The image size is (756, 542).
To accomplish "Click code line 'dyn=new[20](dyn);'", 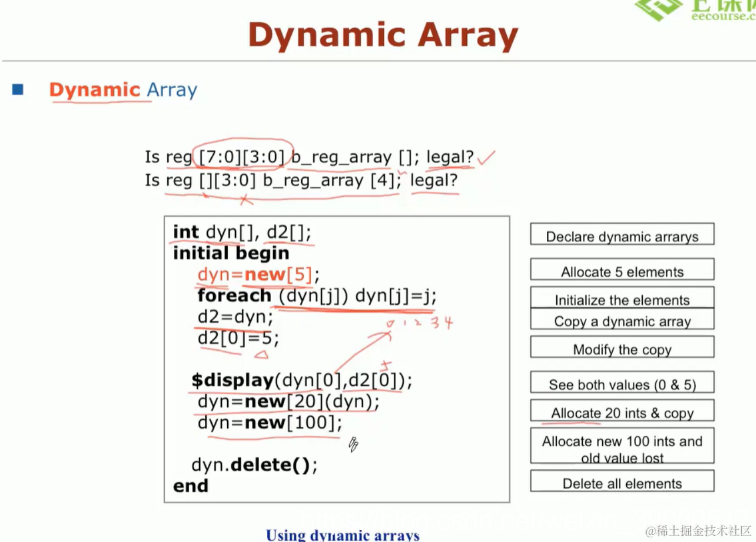I will pos(288,401).
